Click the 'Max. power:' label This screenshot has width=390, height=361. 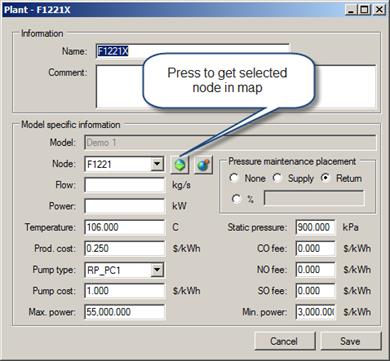click(52, 312)
